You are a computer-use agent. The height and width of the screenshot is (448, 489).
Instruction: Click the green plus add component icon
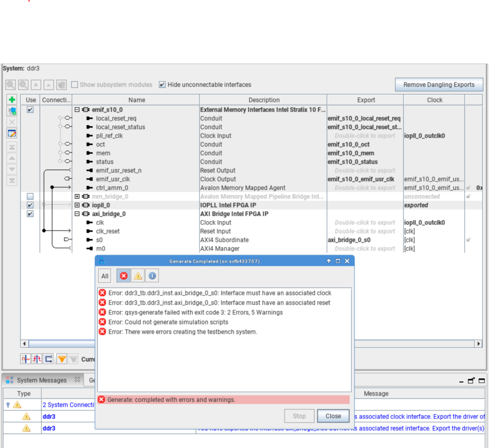(12, 100)
